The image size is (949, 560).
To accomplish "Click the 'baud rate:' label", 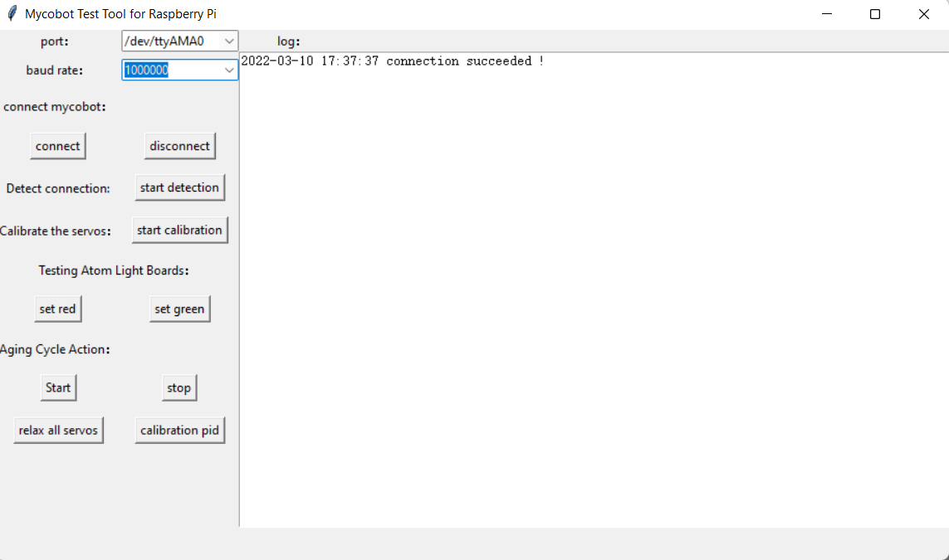I will (55, 71).
